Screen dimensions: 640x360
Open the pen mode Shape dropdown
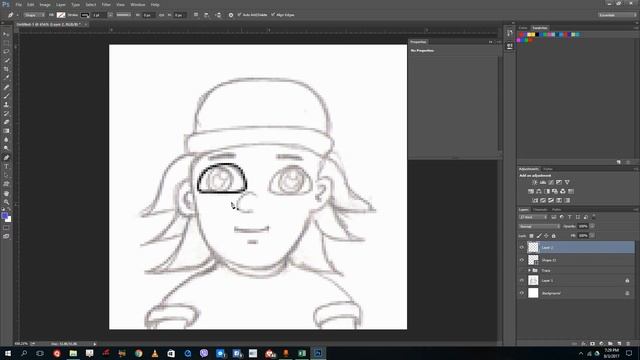click(34, 15)
